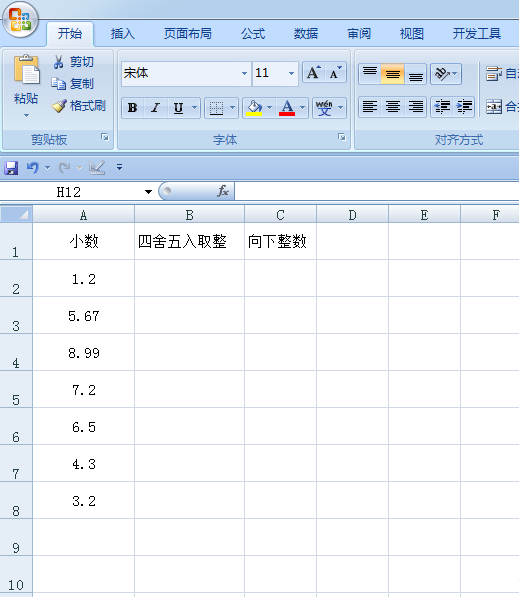The height and width of the screenshot is (597, 519).
Task: Center text horizontally
Action: click(392, 107)
